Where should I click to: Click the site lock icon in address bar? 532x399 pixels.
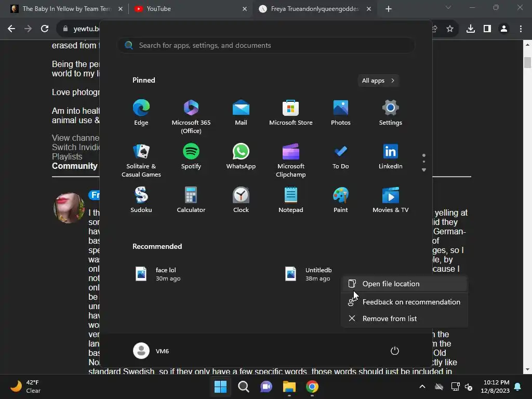coord(65,29)
